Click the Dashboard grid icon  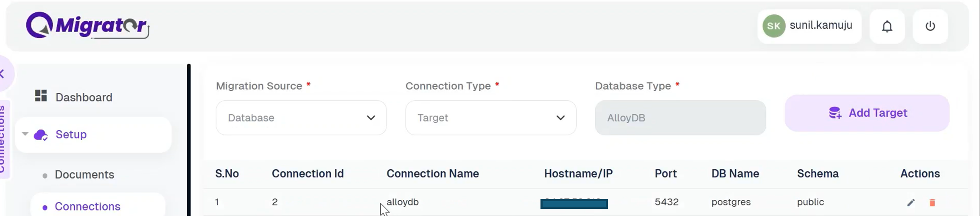pos(41,96)
